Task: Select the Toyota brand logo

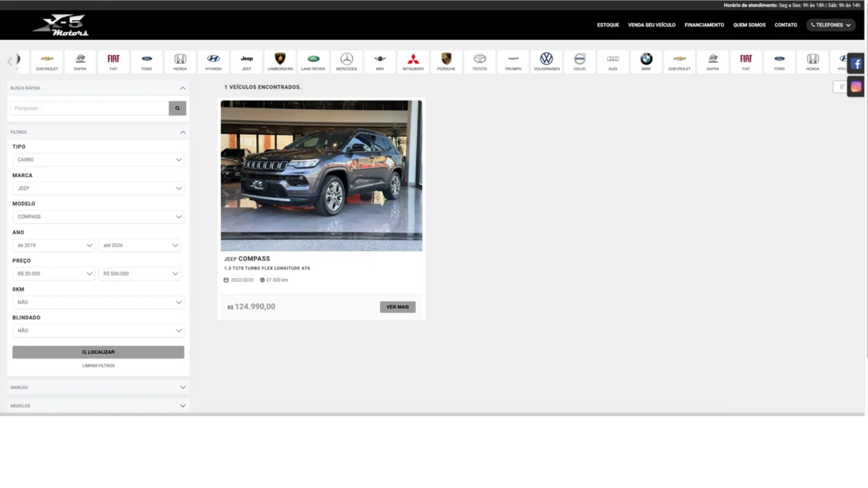Action: 480,62
